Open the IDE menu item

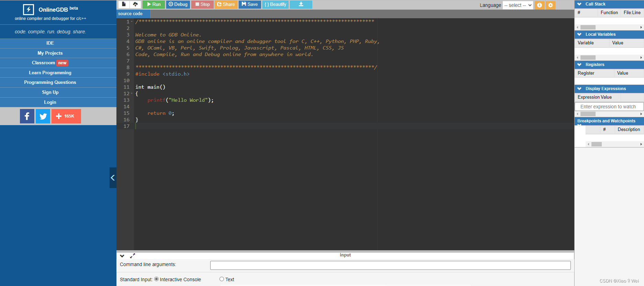(50, 43)
